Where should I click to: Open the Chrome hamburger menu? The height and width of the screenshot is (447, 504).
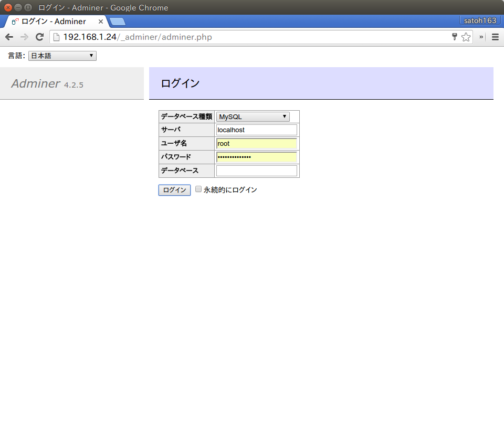pos(495,37)
